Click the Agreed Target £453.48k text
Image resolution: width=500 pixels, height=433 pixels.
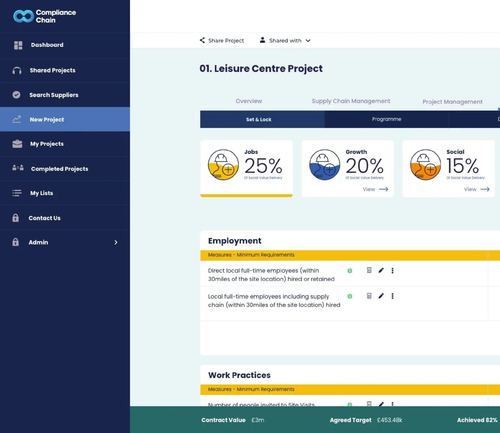click(366, 420)
